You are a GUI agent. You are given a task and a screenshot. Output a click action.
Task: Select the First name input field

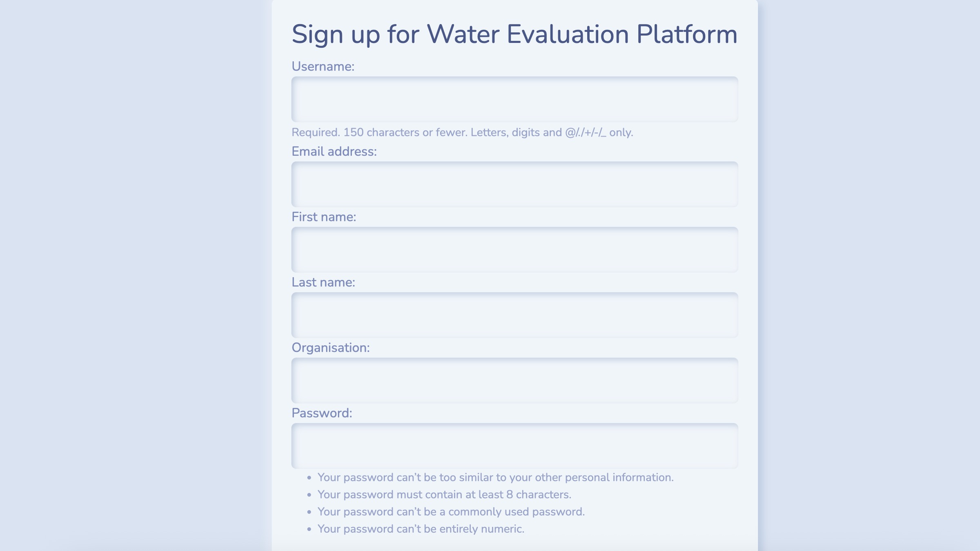514,249
